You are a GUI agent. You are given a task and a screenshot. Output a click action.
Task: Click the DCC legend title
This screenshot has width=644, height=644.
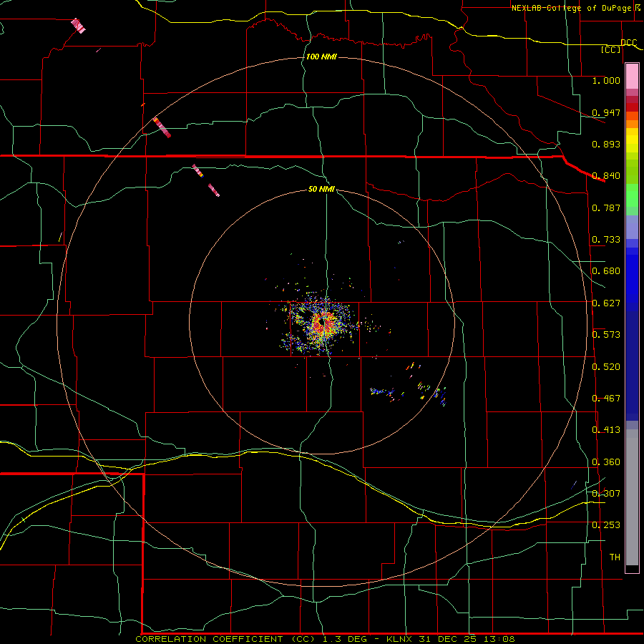628,43
